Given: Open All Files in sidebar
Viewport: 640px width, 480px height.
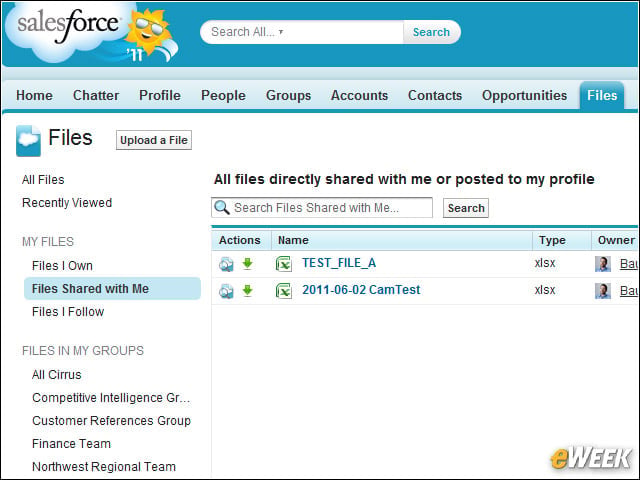Looking at the screenshot, I should (x=43, y=180).
